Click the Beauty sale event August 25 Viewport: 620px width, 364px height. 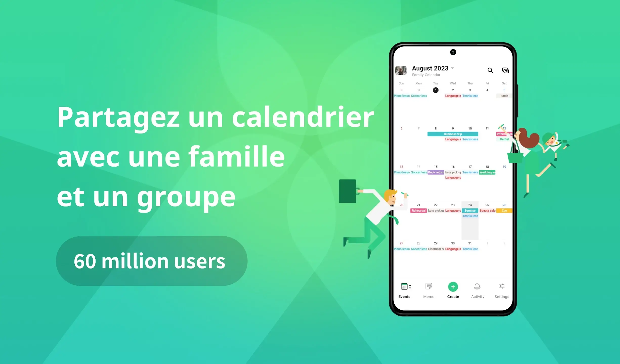[487, 210]
